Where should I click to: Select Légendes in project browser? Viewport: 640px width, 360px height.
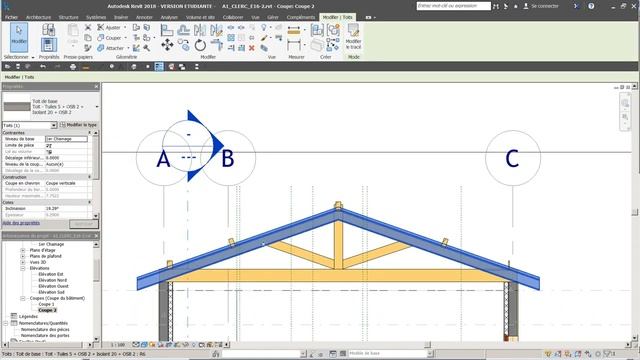(x=28, y=316)
